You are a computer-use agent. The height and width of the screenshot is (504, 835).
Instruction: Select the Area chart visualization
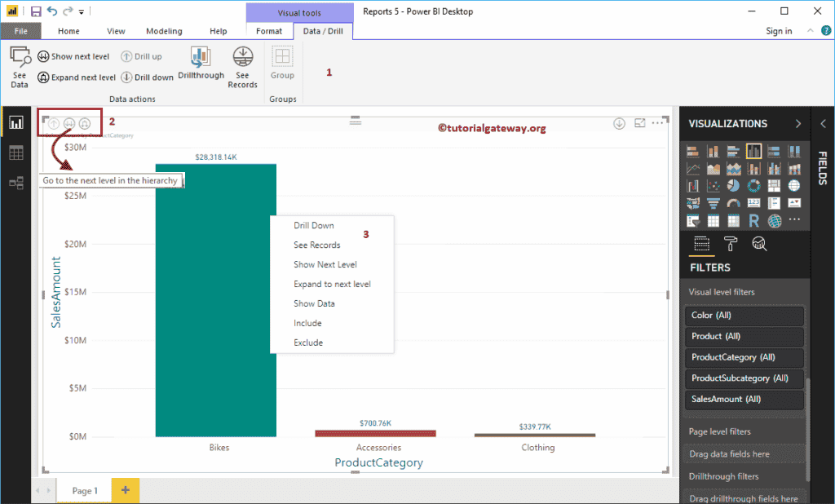[713, 169]
